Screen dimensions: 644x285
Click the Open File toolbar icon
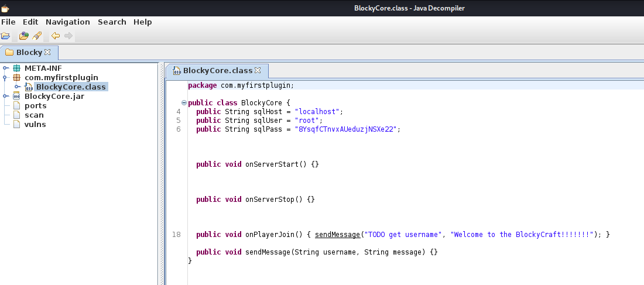[x=5, y=36]
